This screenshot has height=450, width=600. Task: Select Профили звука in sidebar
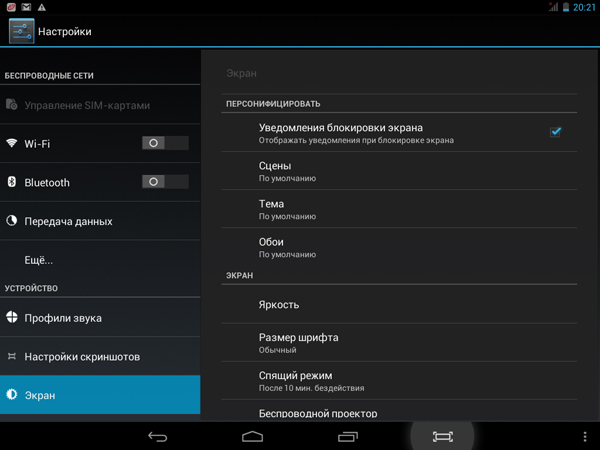tap(100, 318)
